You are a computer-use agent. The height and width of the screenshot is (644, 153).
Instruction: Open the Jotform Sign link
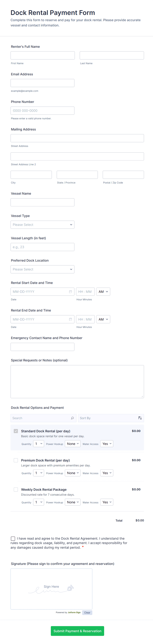point(74,612)
